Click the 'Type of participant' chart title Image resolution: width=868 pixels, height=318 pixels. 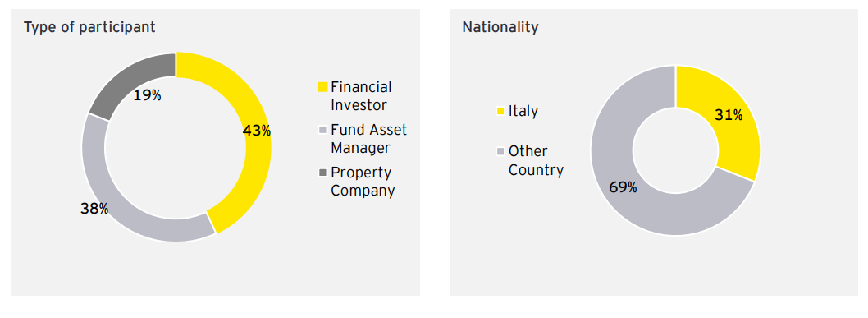(89, 28)
